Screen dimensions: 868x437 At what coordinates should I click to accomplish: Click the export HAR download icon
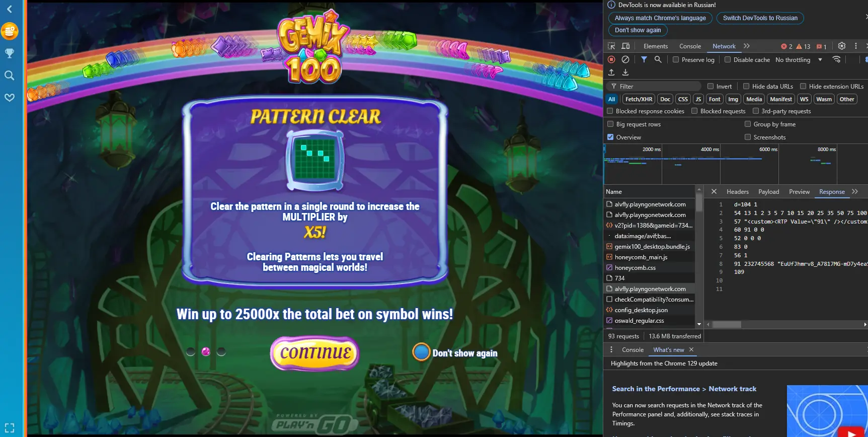(x=625, y=72)
